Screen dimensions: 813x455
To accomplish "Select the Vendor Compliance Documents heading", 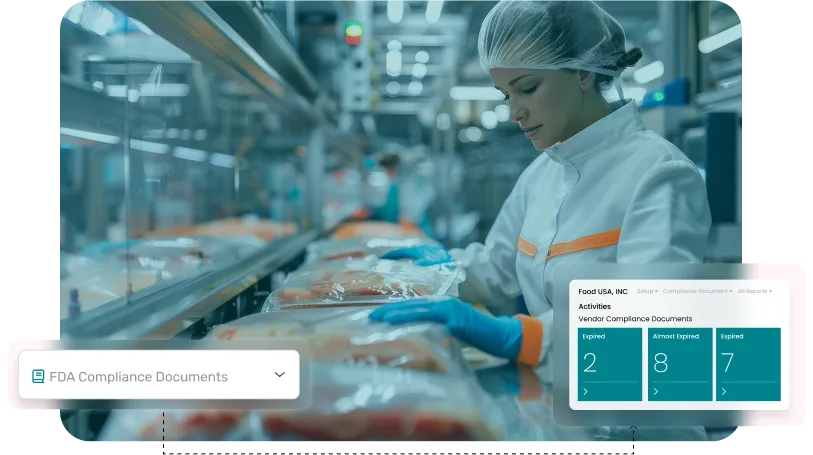I will pos(635,319).
